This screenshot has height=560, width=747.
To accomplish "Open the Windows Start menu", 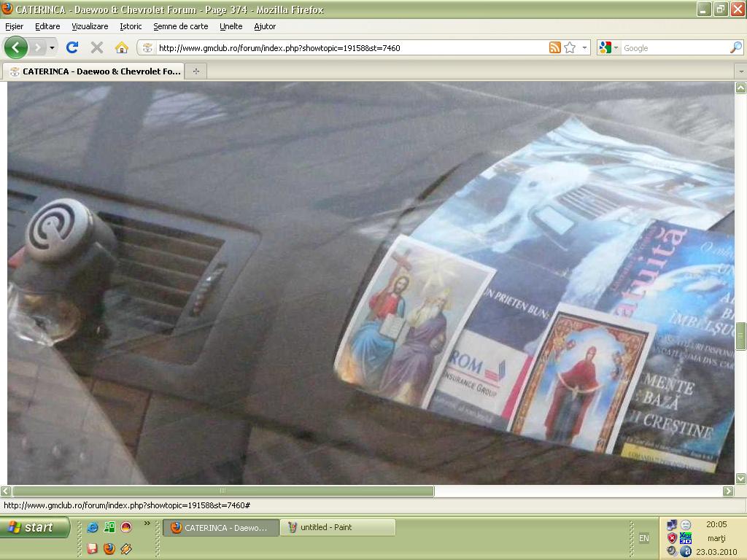I will 34,527.
